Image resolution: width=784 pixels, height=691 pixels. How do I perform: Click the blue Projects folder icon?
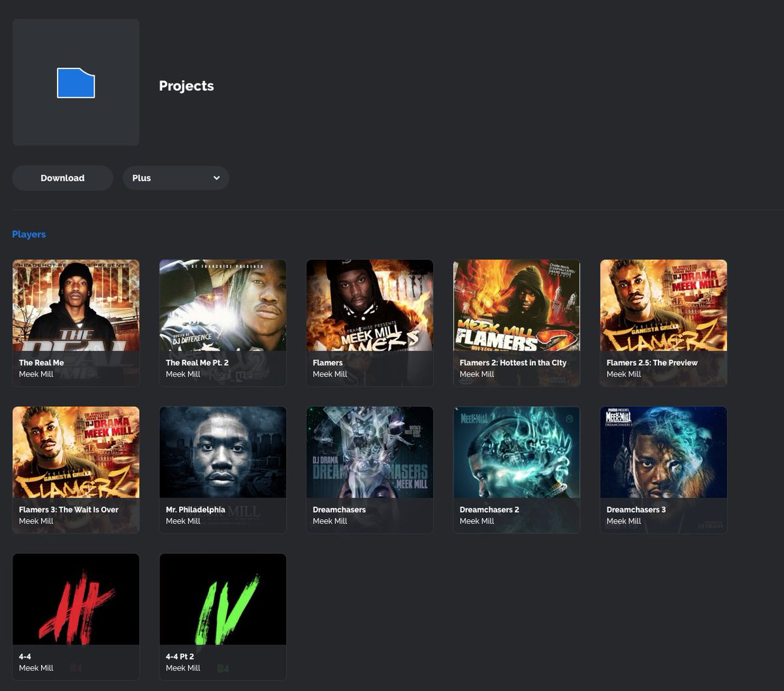76,83
